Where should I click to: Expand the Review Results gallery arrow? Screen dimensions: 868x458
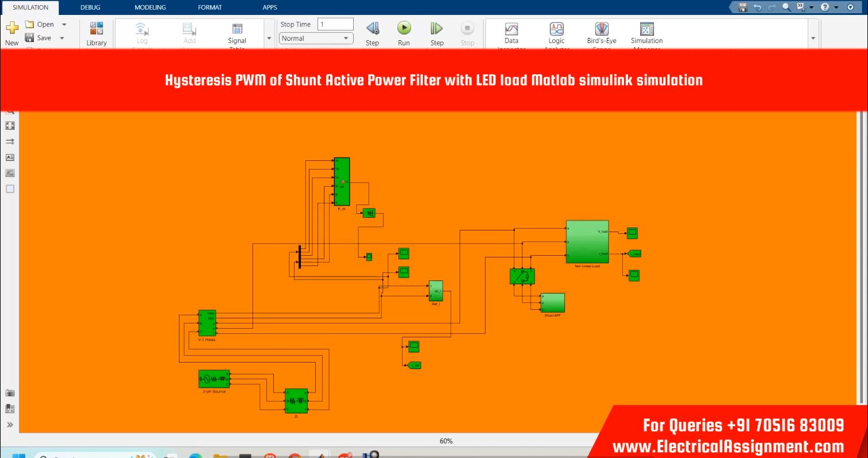point(813,38)
